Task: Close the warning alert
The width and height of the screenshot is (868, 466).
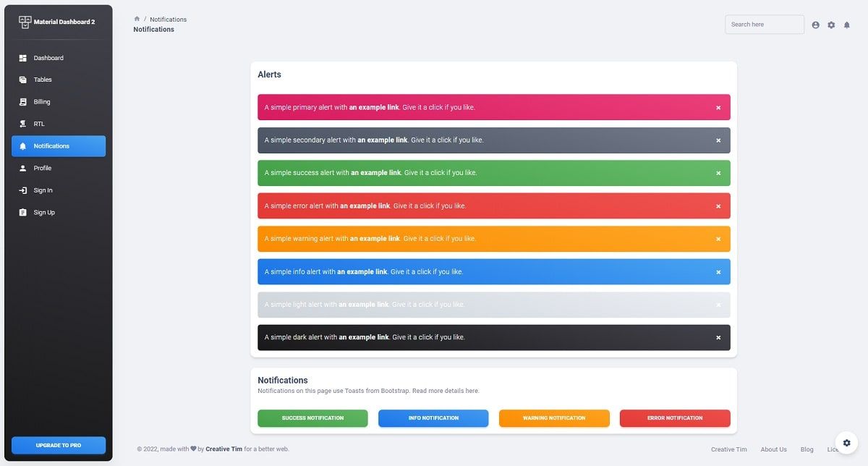Action: (x=718, y=239)
